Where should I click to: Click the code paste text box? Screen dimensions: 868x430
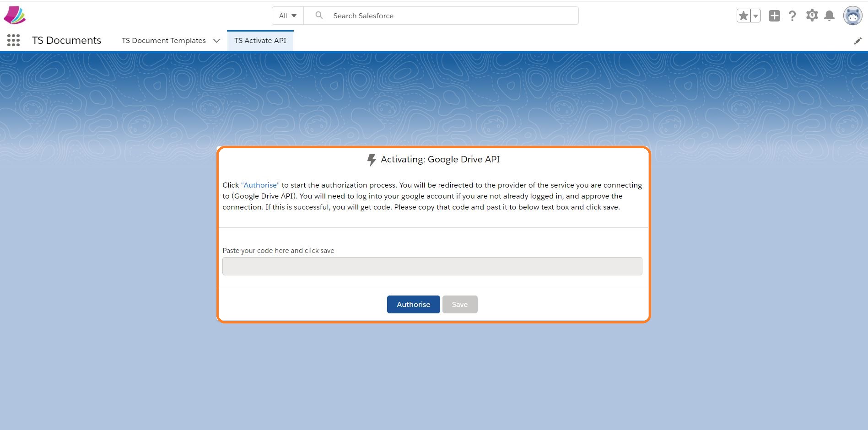click(x=432, y=266)
